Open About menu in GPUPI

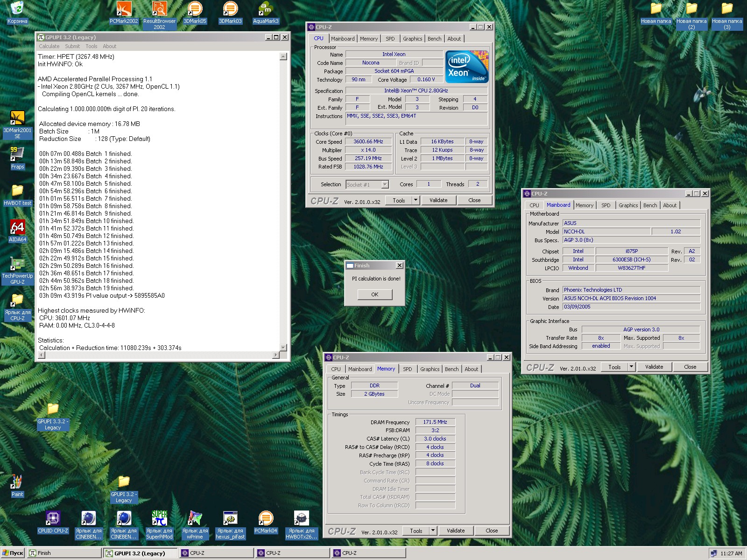(x=110, y=46)
